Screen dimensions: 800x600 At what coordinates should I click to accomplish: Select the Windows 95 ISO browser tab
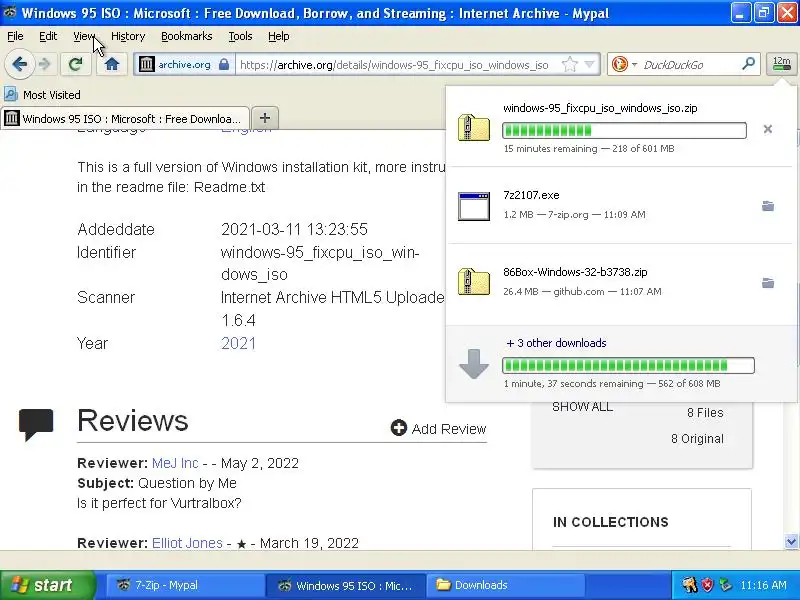point(124,119)
